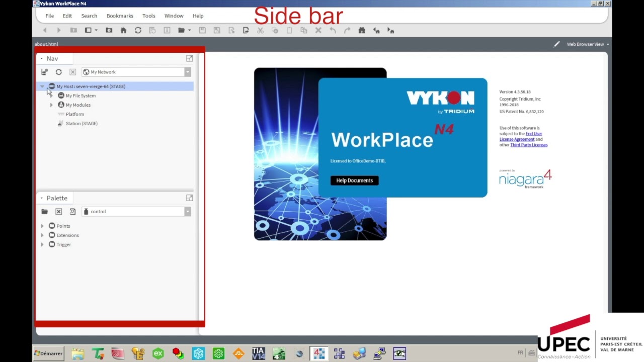Screen dimensions: 644x362
Task: Maximize the Nav panel with its corner icon
Action: point(189,58)
